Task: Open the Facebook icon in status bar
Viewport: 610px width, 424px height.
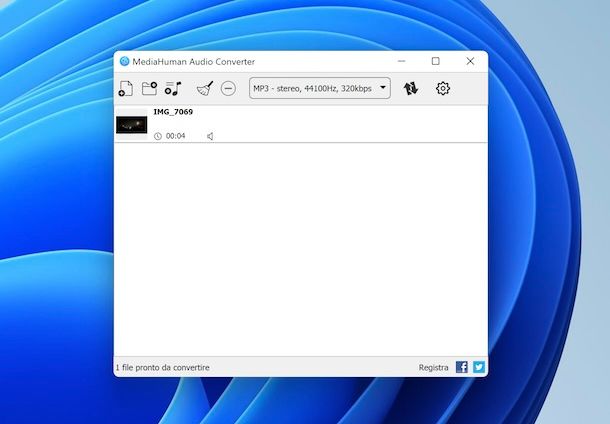Action: pos(462,367)
